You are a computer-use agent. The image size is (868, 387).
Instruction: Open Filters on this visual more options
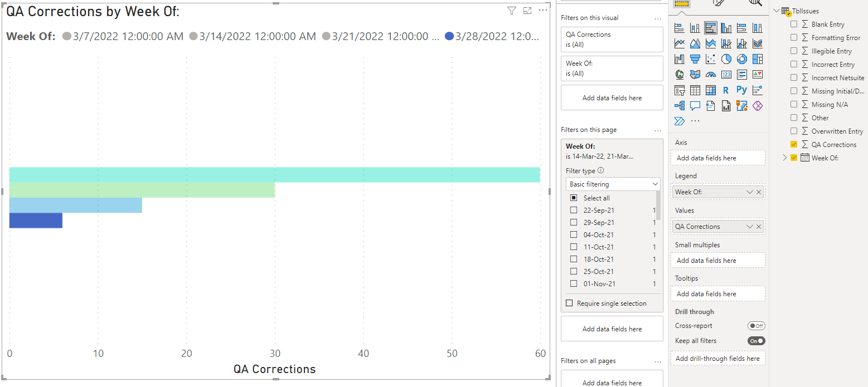tap(658, 18)
